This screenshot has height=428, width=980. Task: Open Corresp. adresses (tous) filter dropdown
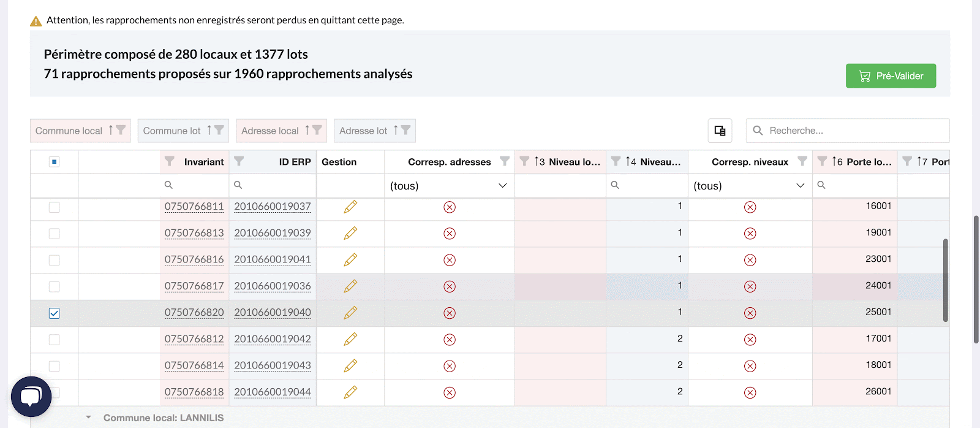coord(449,186)
